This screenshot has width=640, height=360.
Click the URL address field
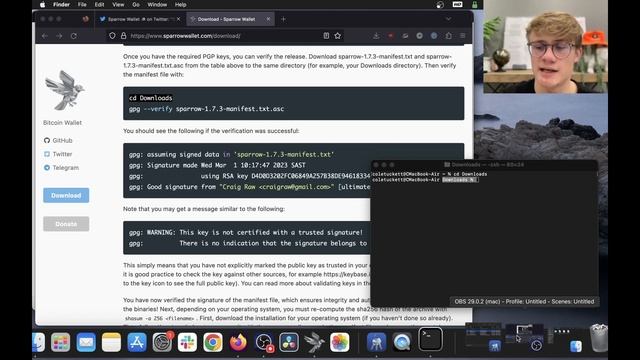224,36
